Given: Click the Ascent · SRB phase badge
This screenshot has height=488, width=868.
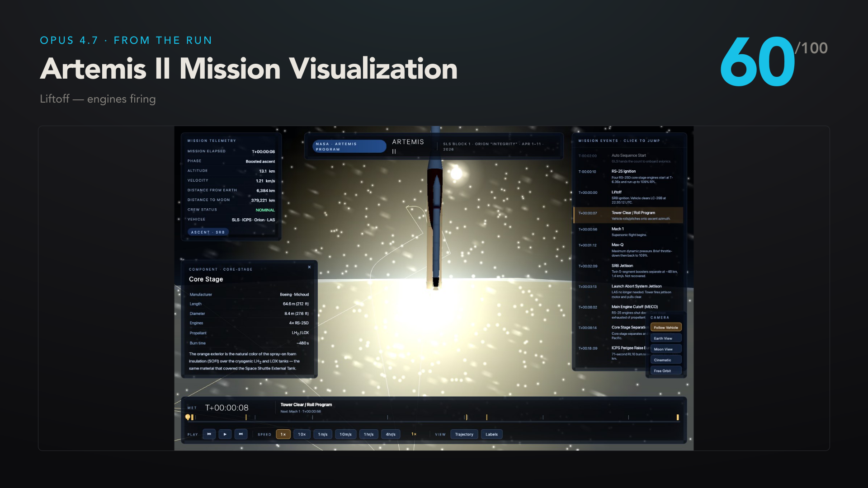Looking at the screenshot, I should pos(208,232).
